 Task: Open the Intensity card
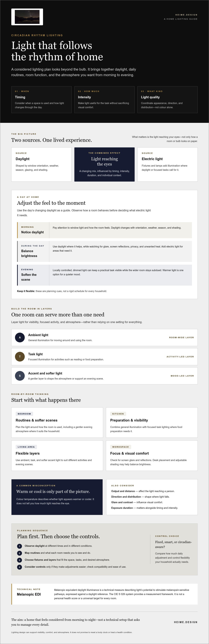[104, 99]
